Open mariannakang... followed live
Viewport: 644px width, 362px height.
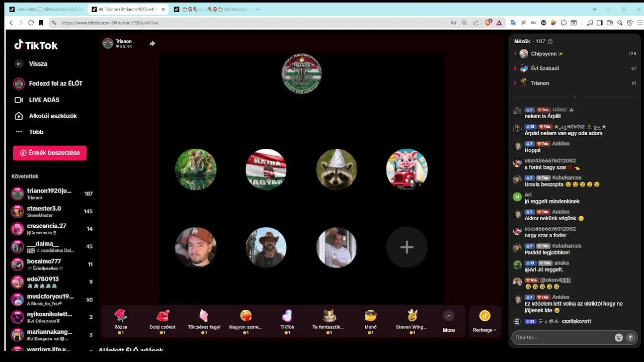click(x=52, y=335)
